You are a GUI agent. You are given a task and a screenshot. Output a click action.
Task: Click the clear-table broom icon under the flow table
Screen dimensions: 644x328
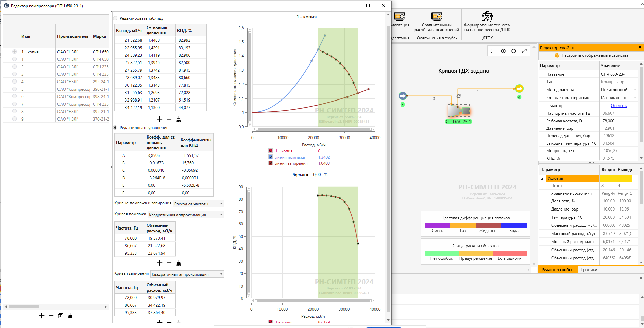pyautogui.click(x=179, y=119)
